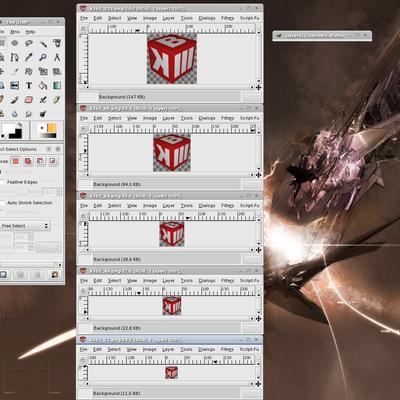400x400 pixels.
Task: Activate the Shear tool
Action: (x=57, y=71)
